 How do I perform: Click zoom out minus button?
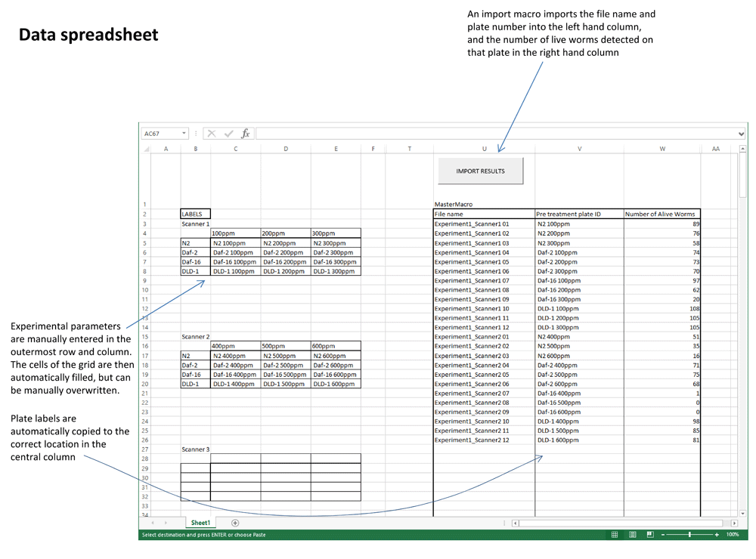(663, 535)
